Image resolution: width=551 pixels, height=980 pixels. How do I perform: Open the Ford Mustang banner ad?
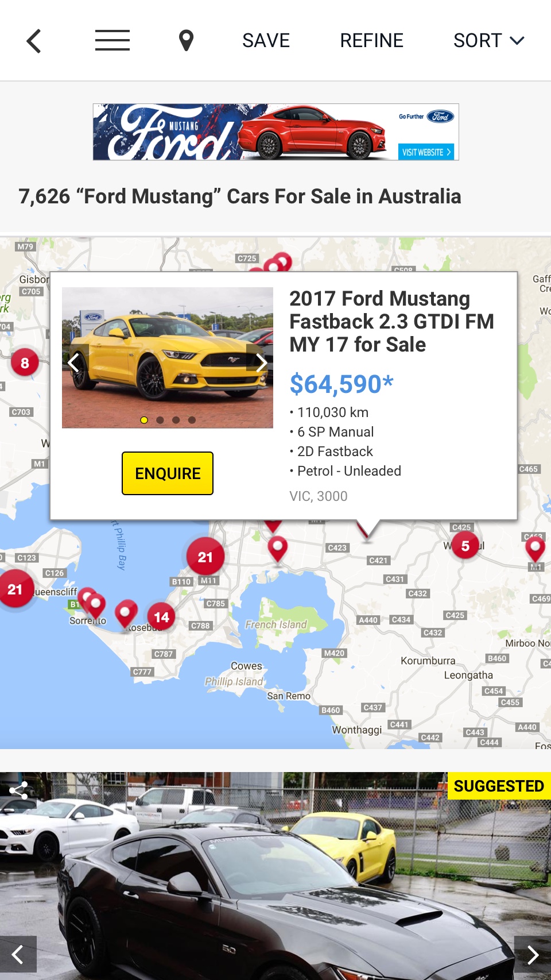pyautogui.click(x=276, y=132)
